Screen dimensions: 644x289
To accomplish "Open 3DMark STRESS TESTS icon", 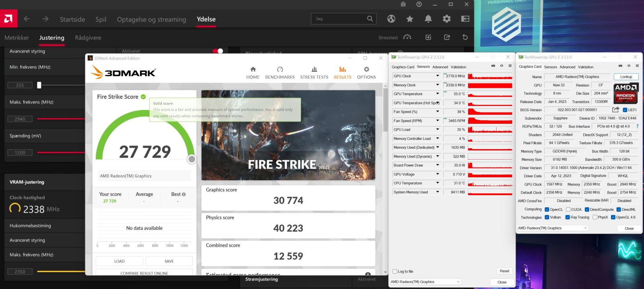I will [x=314, y=69].
